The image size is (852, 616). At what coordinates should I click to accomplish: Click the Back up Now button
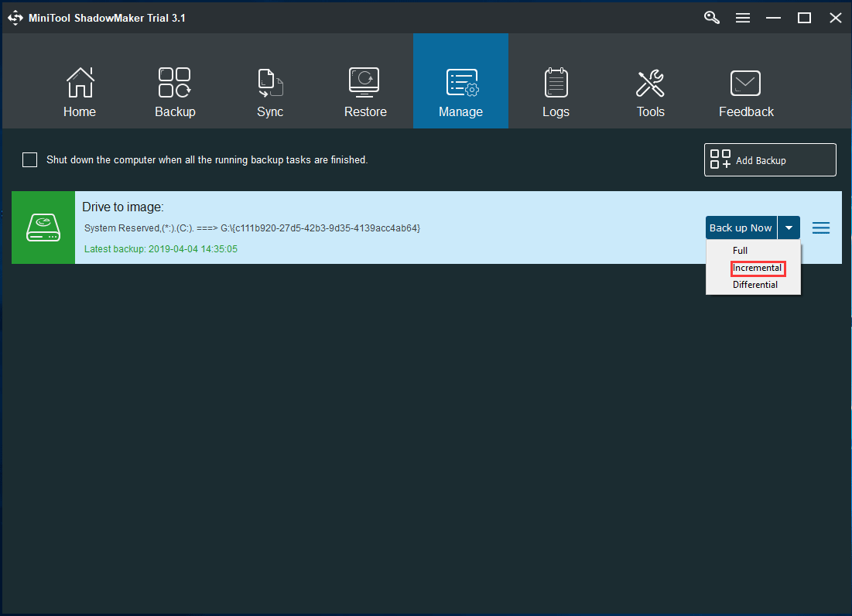coord(741,228)
